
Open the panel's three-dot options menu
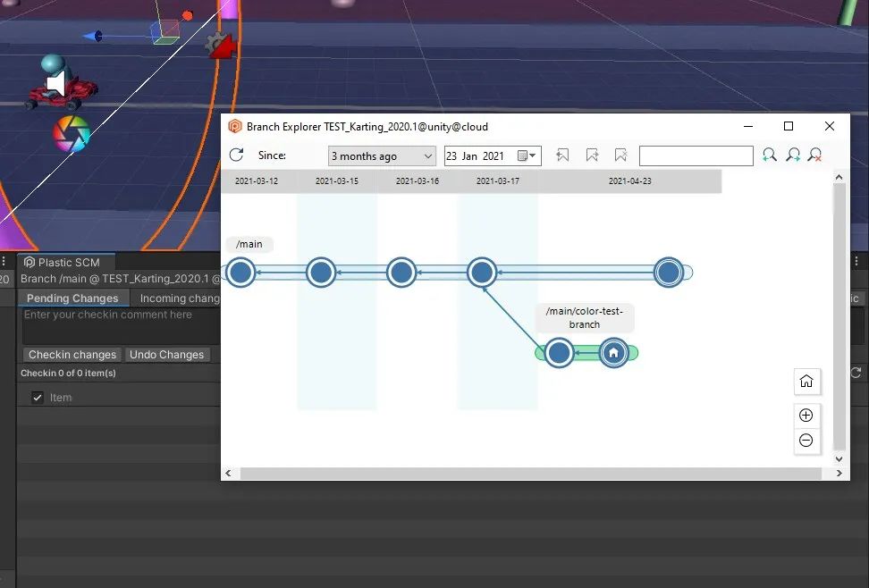5,262
